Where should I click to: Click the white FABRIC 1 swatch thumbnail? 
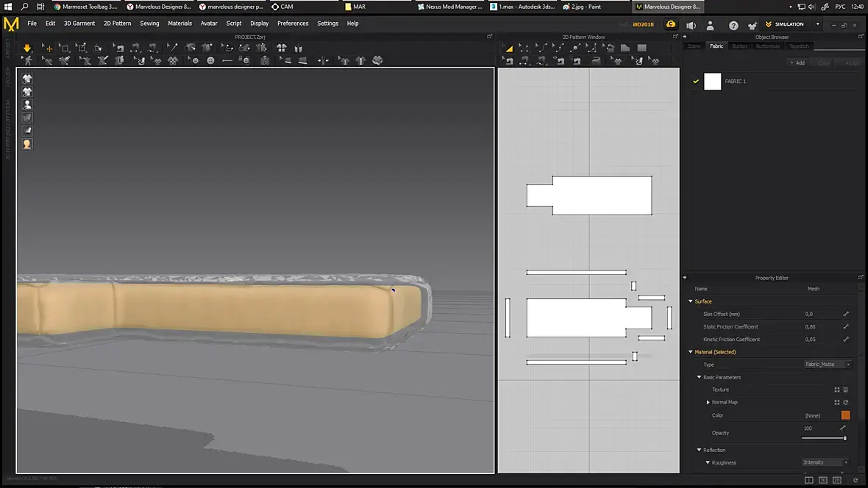tap(713, 82)
